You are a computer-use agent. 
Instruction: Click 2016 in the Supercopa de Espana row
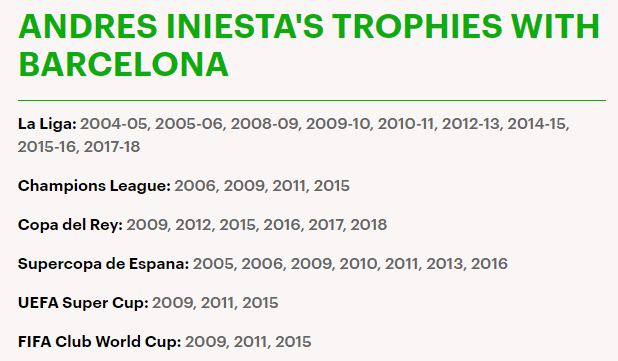tap(490, 264)
